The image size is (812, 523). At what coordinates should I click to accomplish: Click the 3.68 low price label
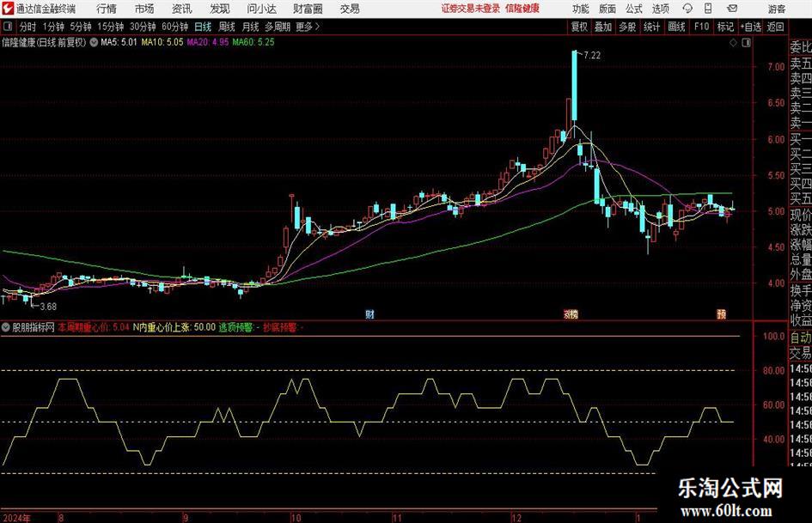point(48,307)
